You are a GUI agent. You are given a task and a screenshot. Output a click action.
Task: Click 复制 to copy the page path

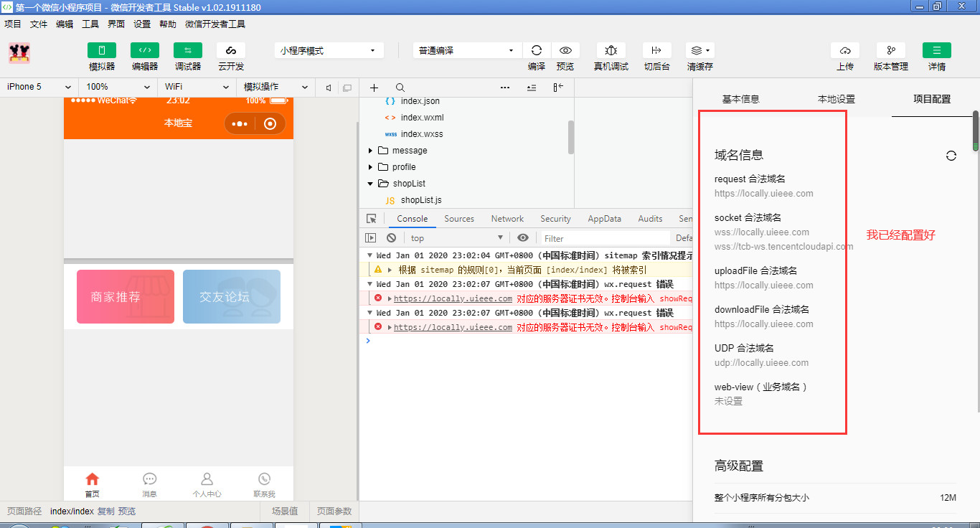(105, 511)
